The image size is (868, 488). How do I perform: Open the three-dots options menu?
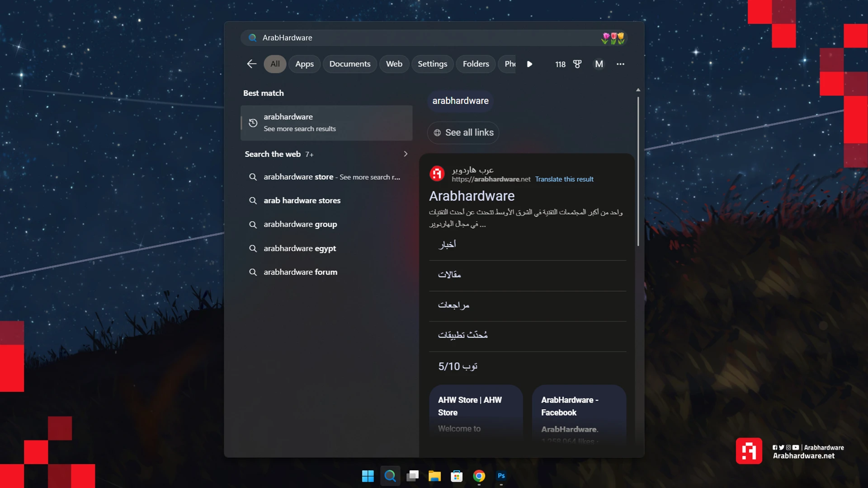click(620, 64)
